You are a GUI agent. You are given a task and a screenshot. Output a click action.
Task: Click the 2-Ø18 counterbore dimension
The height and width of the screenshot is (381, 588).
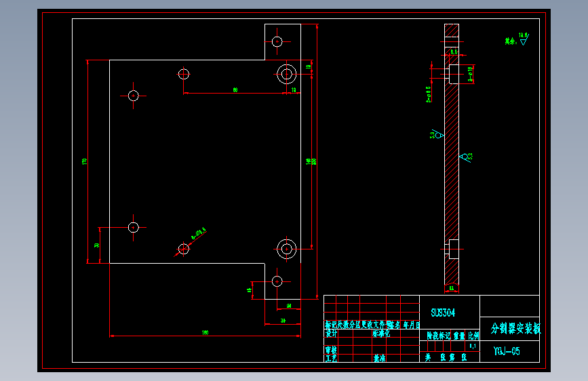point(470,75)
